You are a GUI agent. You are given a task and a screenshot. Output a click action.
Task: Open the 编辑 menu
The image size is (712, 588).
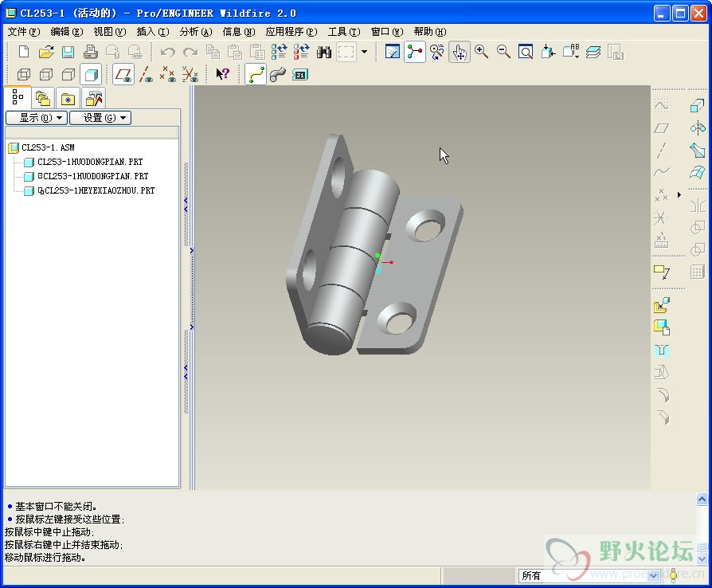(x=67, y=31)
